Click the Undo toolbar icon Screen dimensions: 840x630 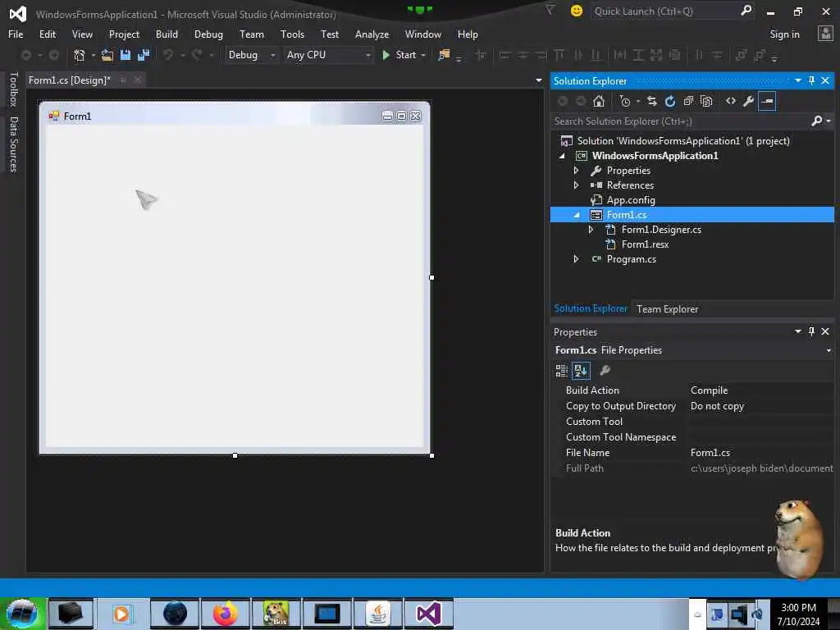pyautogui.click(x=168, y=55)
